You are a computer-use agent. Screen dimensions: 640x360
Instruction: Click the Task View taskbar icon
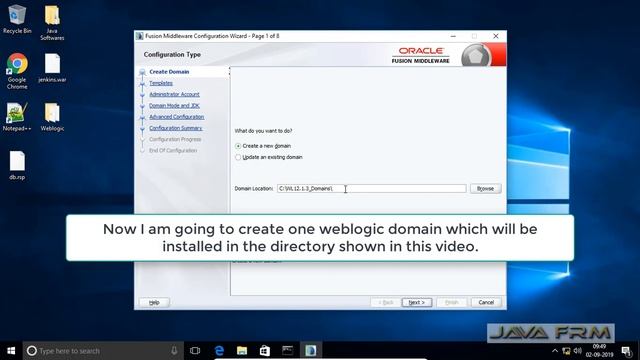(195, 351)
